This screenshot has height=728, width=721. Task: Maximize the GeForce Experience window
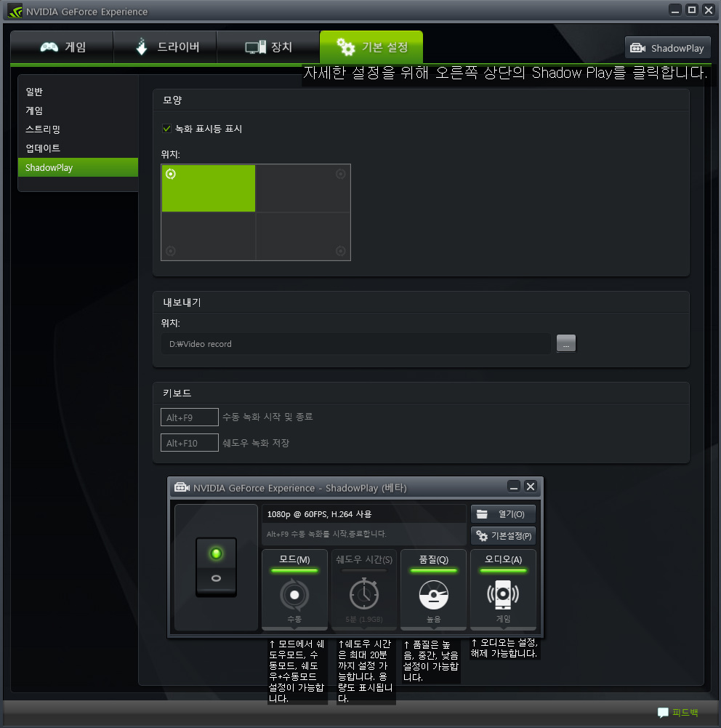pyautogui.click(x=692, y=9)
